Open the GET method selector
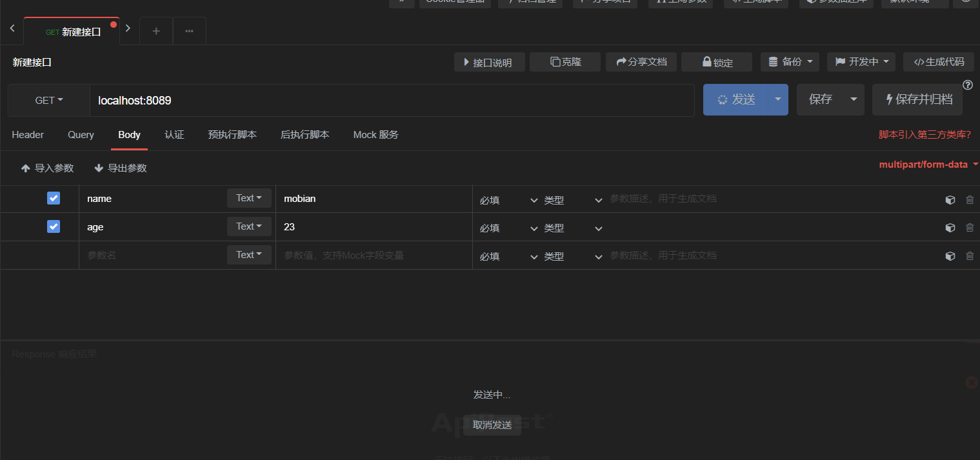The image size is (980, 460). coord(48,100)
